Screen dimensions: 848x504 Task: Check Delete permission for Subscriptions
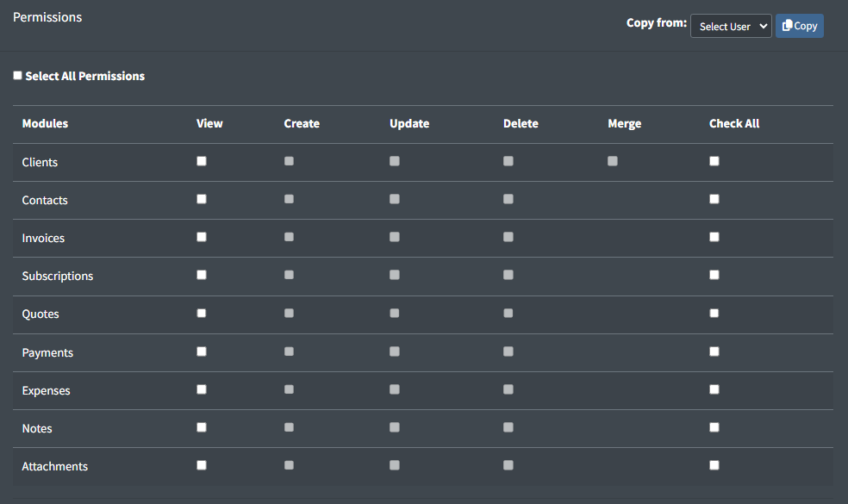[x=508, y=275]
